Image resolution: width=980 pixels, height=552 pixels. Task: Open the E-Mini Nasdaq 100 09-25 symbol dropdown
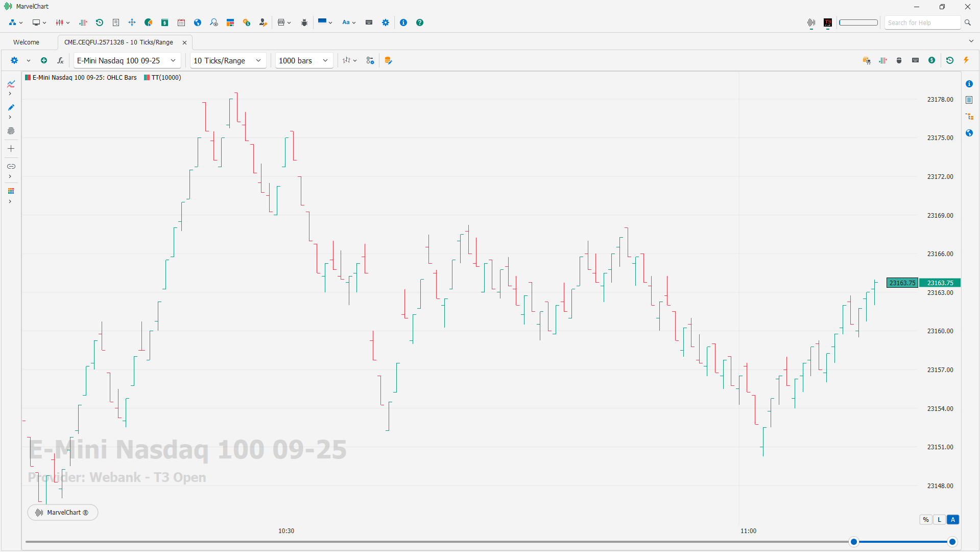(127, 60)
